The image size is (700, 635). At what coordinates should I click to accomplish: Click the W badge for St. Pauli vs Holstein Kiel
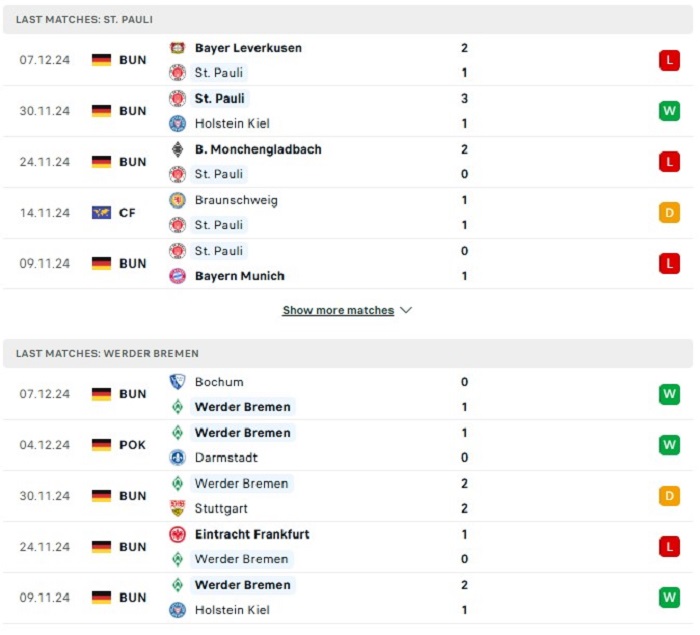[669, 111]
